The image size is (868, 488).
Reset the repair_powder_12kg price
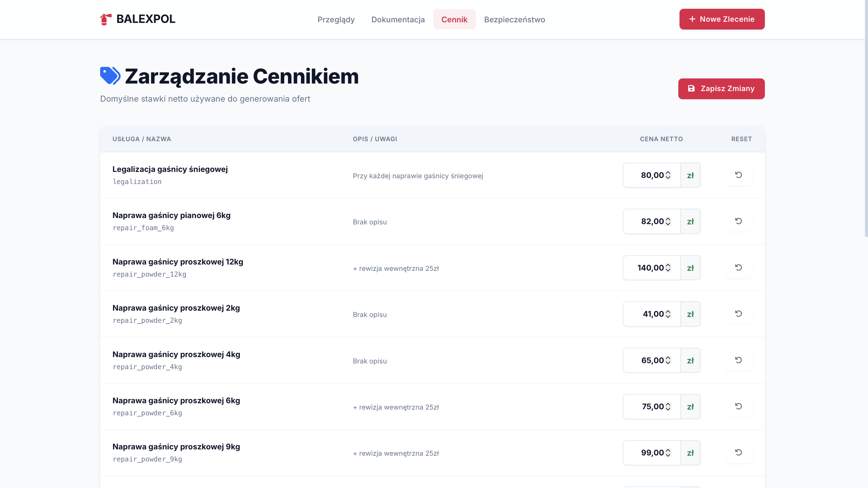738,268
